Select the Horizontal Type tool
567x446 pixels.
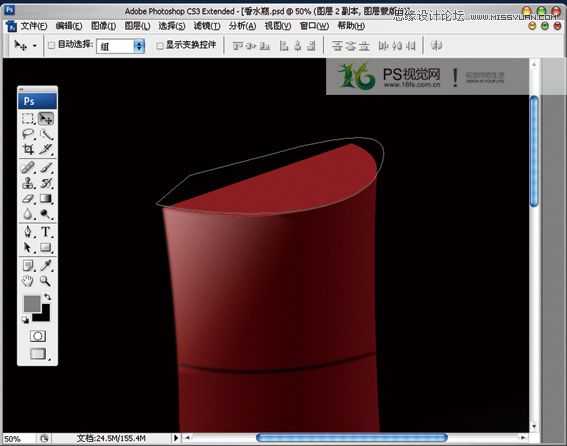[46, 232]
